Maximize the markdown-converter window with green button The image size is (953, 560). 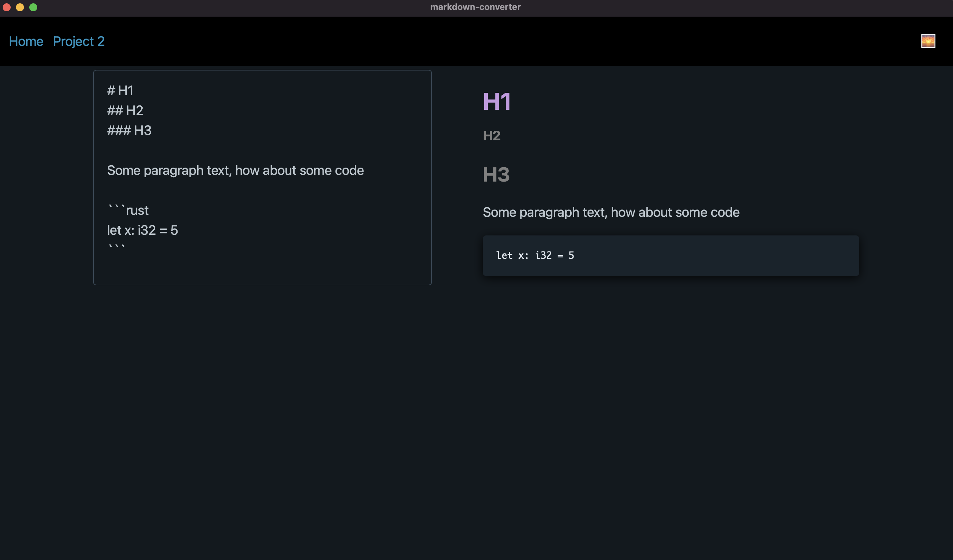33,7
